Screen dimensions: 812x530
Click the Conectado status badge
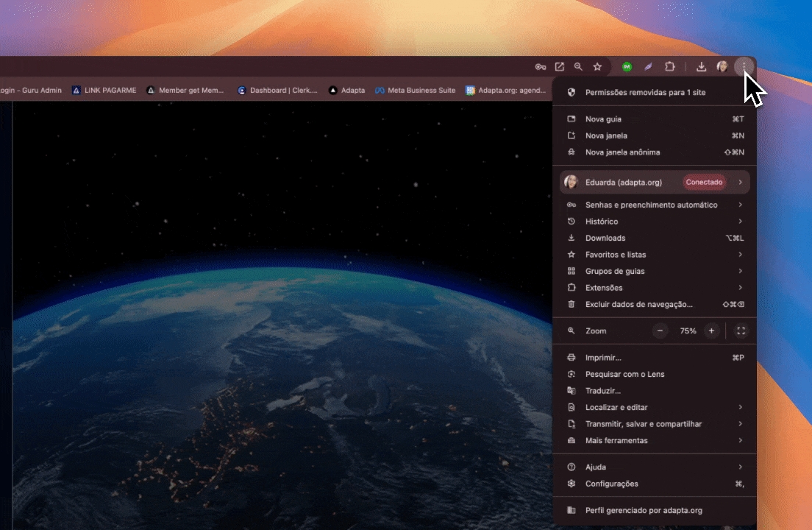(704, 183)
